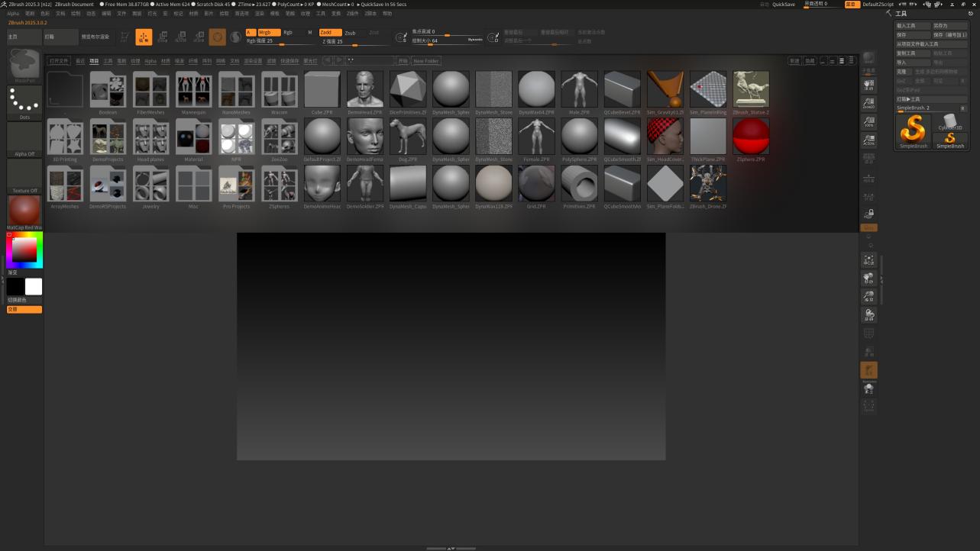Open the brush selector on the left shelf
The width and height of the screenshot is (980, 551).
tap(24, 65)
